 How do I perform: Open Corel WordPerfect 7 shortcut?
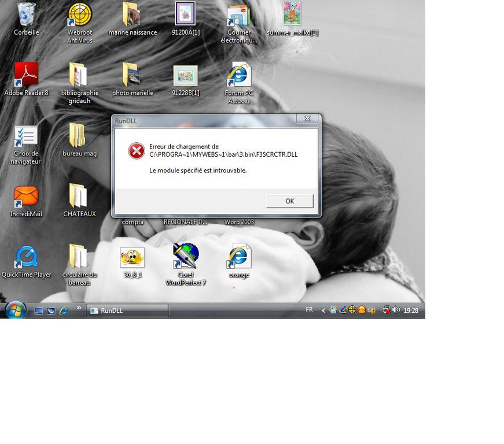[x=186, y=256]
